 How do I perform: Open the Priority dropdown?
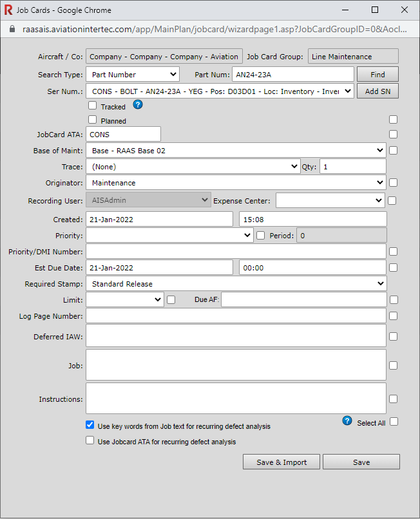pyautogui.click(x=169, y=236)
